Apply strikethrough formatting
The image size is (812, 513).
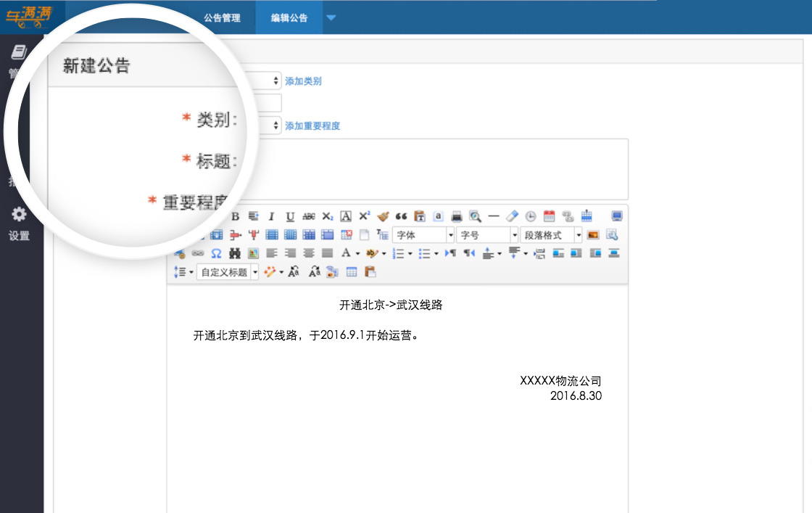309,216
